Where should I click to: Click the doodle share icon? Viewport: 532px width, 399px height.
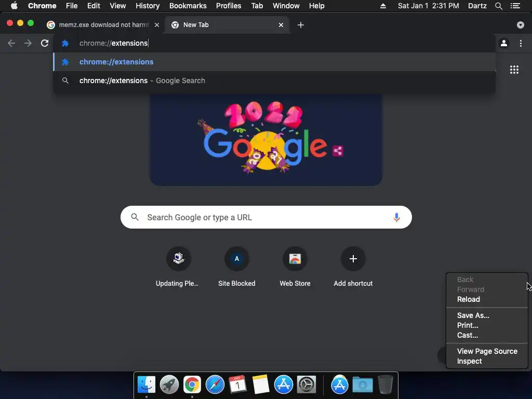coord(338,151)
